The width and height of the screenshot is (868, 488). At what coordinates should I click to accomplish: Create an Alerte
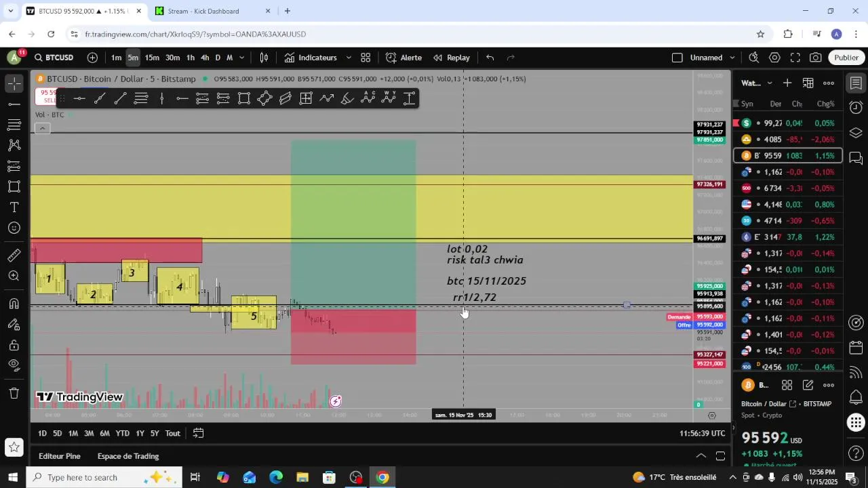click(404, 58)
